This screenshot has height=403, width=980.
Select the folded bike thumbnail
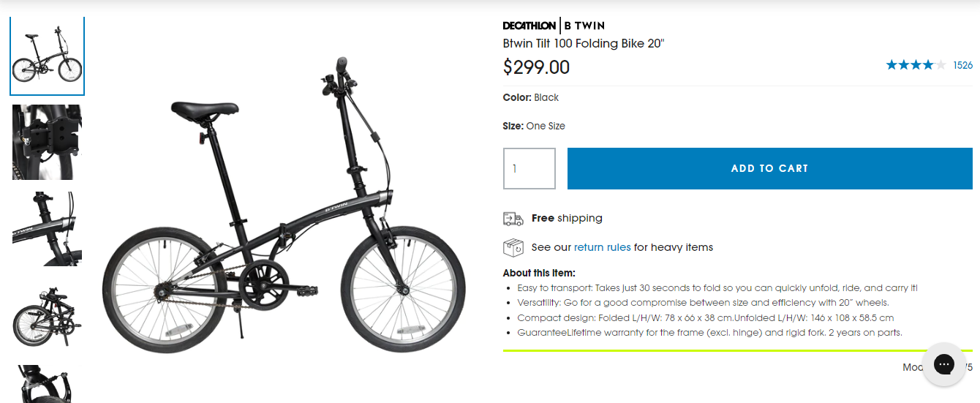point(48,316)
